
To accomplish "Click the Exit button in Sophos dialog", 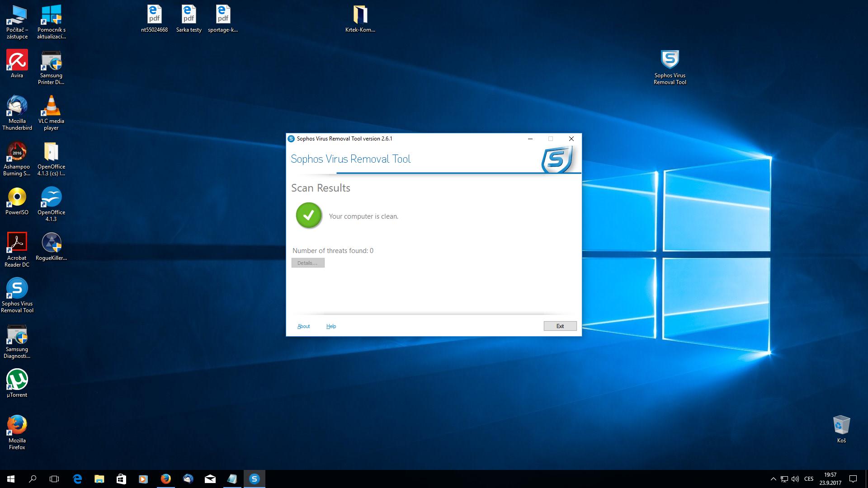I will tap(560, 326).
